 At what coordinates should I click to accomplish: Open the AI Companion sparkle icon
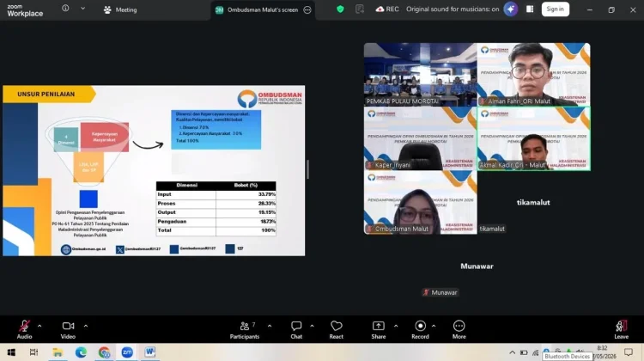tap(511, 9)
